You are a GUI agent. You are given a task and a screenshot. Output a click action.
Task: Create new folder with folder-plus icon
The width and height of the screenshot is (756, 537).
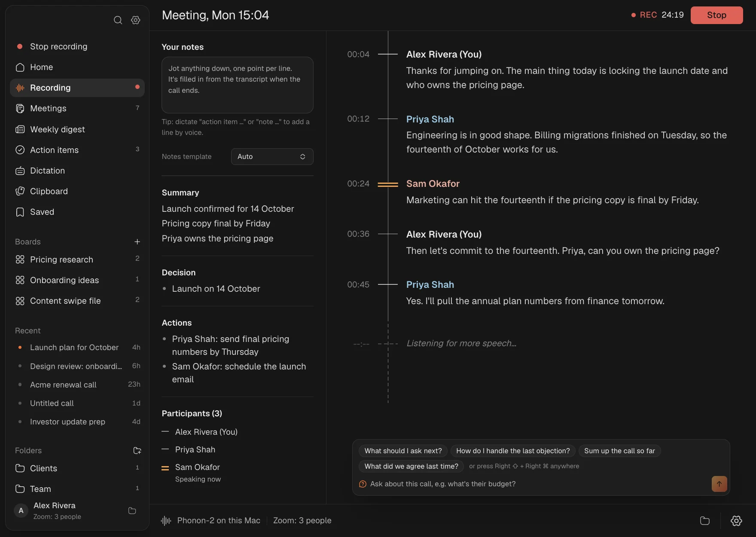[x=137, y=451]
